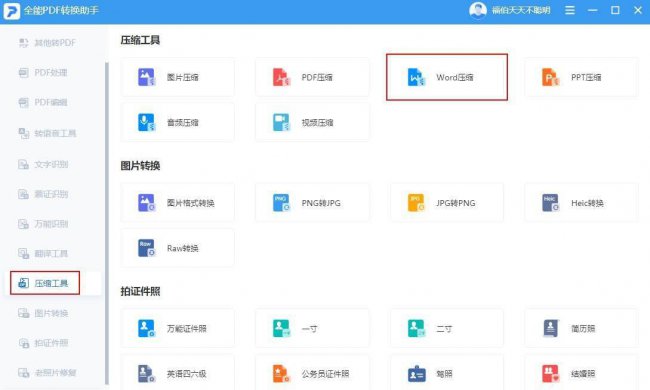Open the PDF压缩 tool card
This screenshot has width=650, height=390.
coord(312,77)
